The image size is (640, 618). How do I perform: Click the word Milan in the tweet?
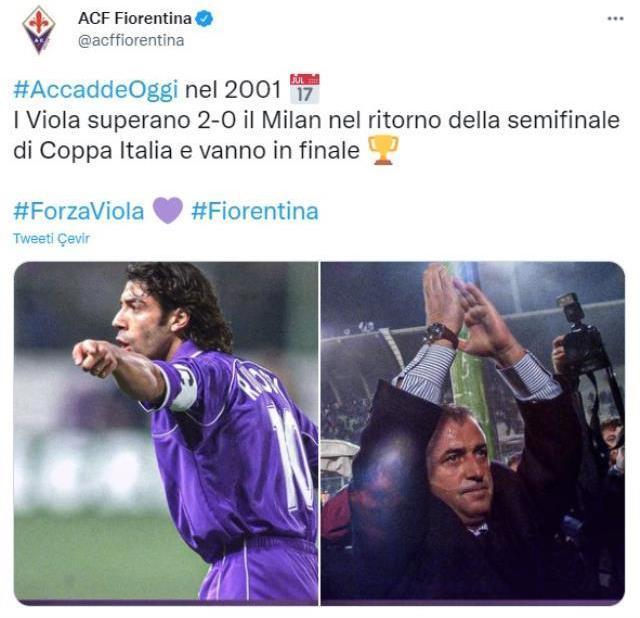click(291, 120)
